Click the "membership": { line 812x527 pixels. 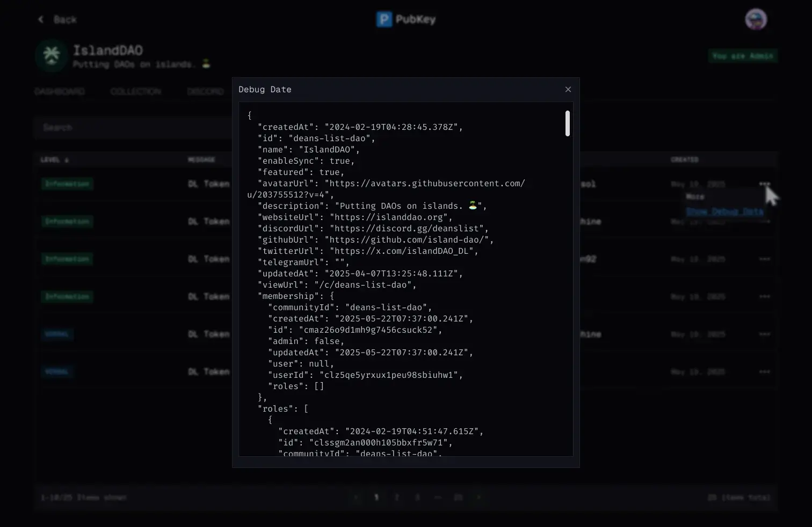296,296
